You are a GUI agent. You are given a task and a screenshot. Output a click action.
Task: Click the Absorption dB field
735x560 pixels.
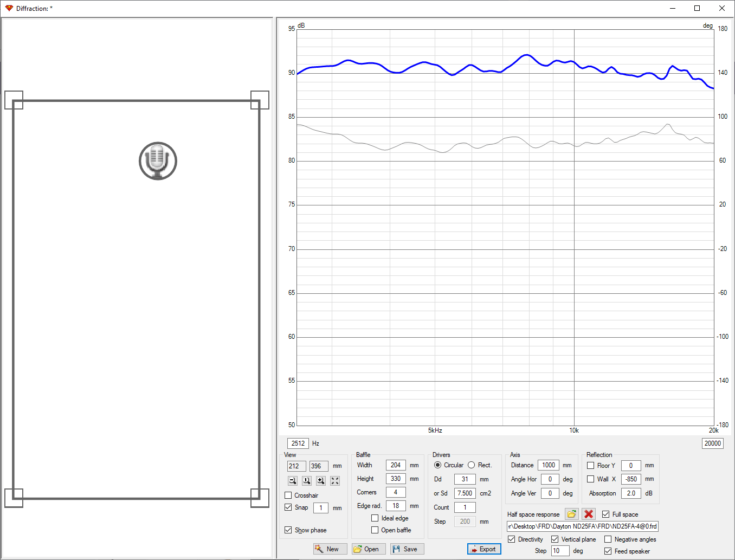[631, 493]
